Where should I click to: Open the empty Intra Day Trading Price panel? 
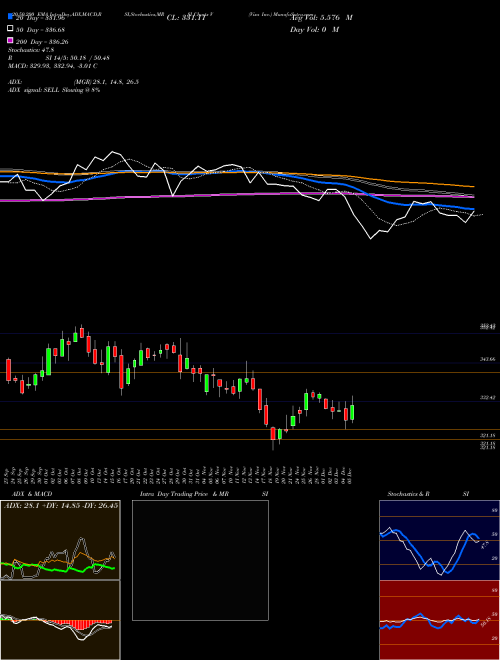point(200,560)
